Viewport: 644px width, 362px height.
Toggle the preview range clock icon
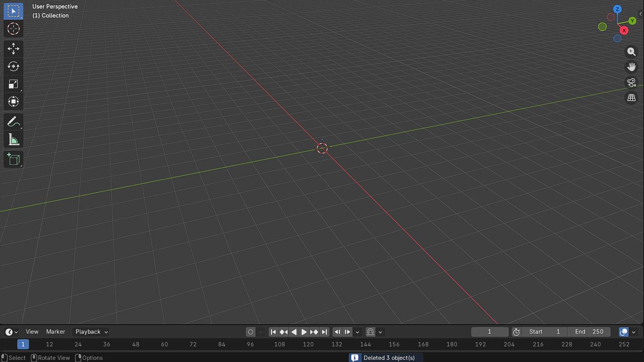click(x=516, y=332)
